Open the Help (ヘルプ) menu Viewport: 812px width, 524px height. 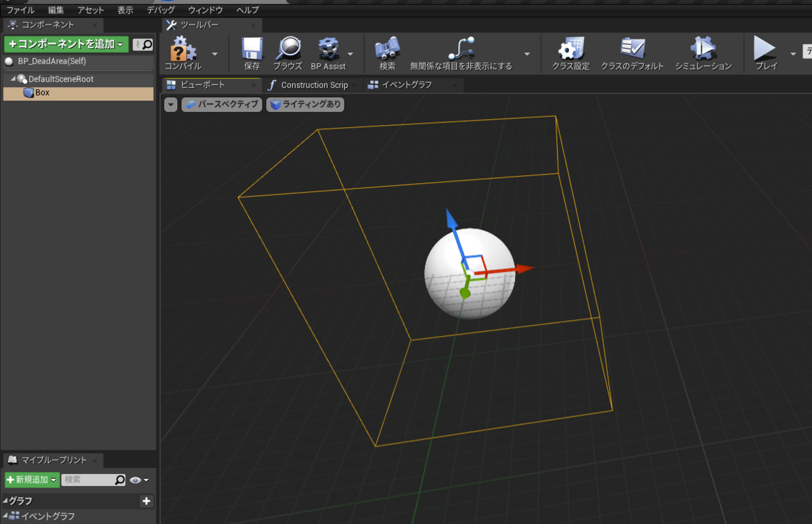pyautogui.click(x=248, y=10)
